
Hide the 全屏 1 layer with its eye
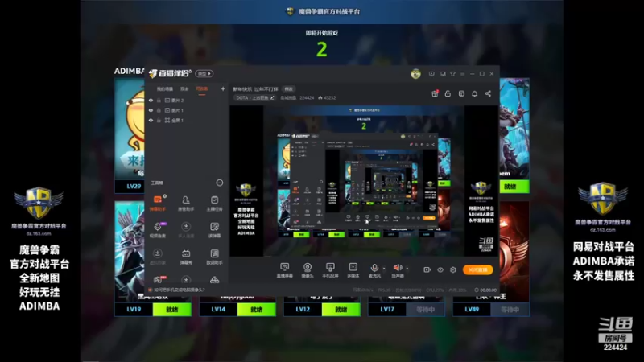click(x=151, y=120)
